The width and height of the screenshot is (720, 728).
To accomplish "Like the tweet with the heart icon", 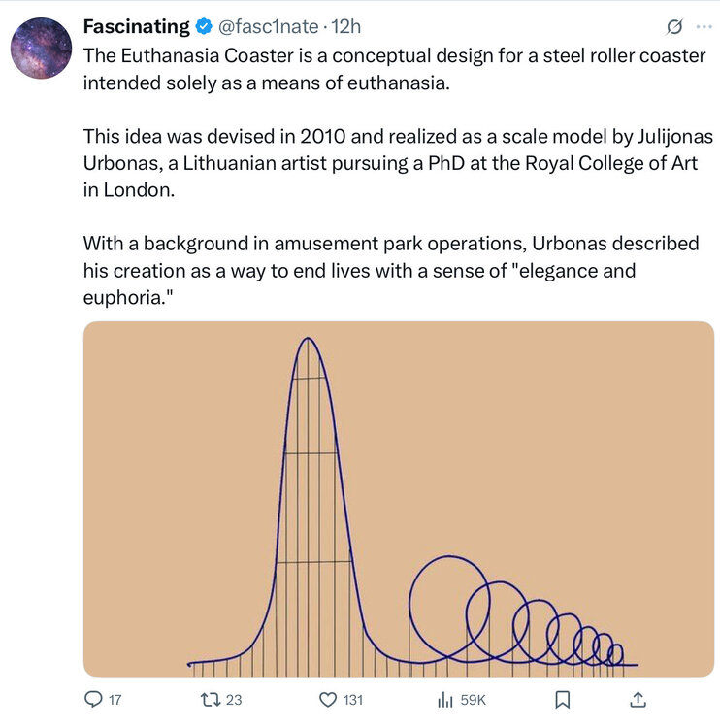I will tap(327, 699).
